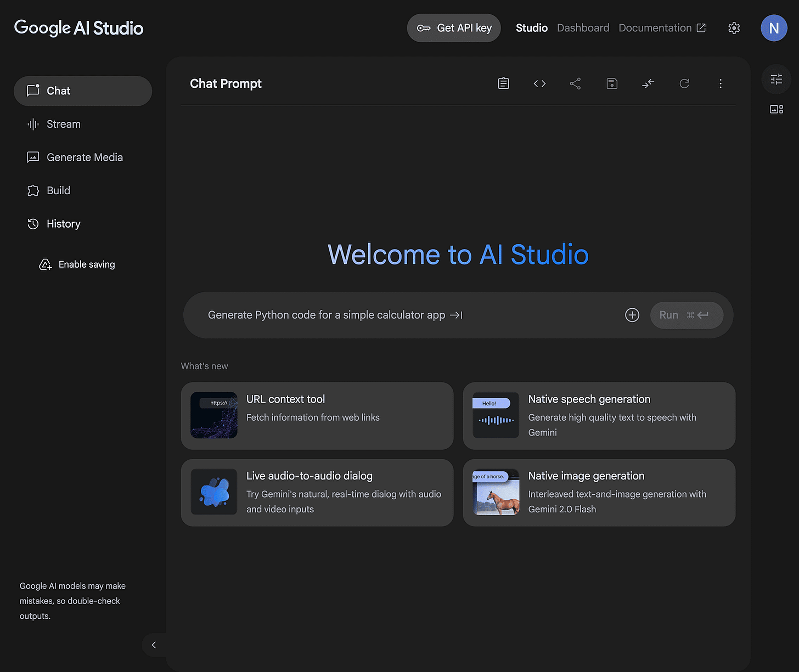Viewport: 799px width, 672px height.
Task: Open Build section in the sidebar
Action: (83, 190)
